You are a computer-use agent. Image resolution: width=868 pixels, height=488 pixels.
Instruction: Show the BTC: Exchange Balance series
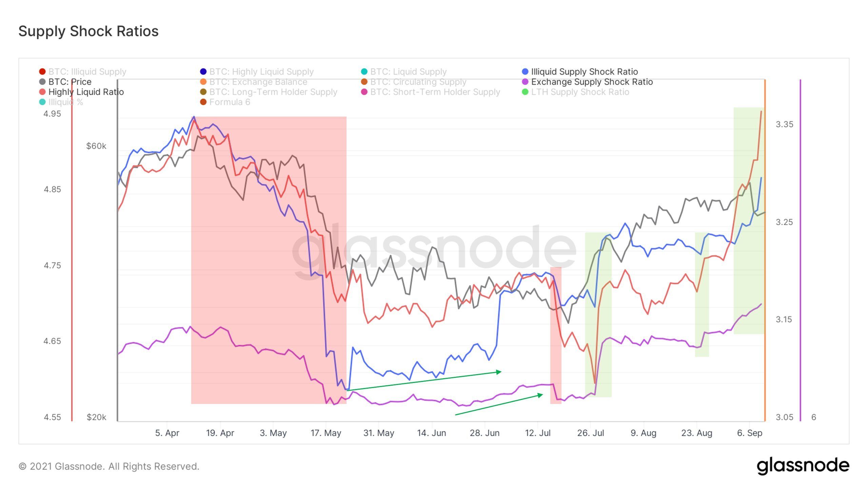point(254,82)
